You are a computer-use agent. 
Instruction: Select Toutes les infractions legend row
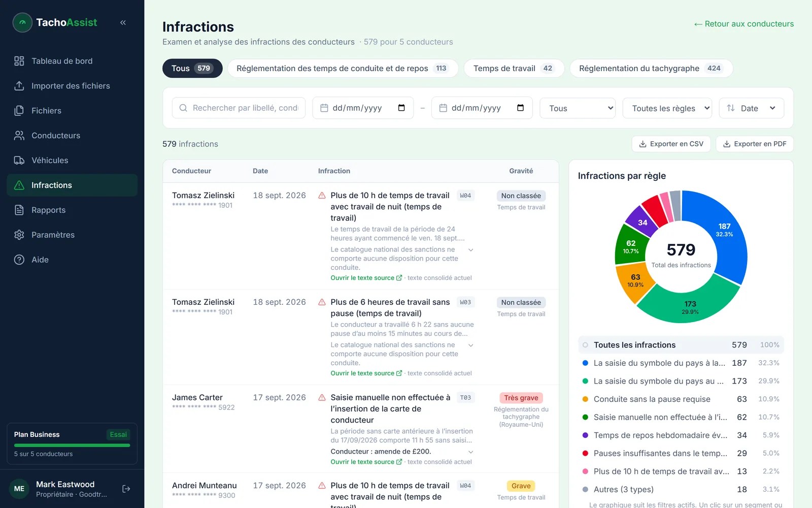tap(681, 345)
